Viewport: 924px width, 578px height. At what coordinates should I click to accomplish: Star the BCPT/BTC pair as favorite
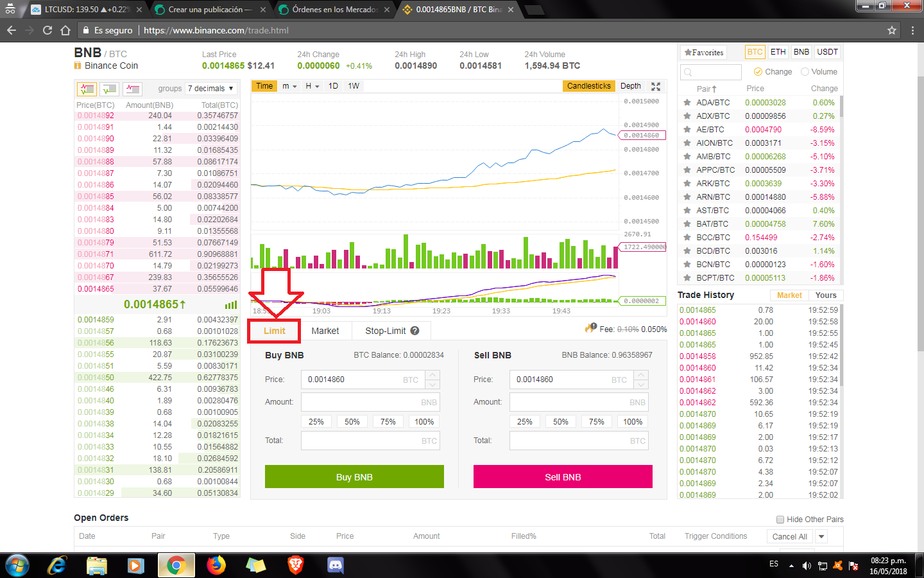click(687, 278)
